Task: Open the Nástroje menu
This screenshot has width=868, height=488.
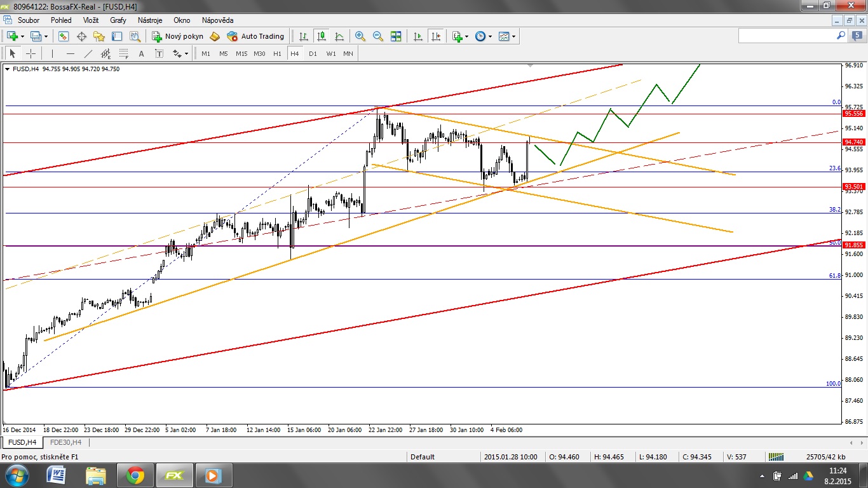Action: (x=149, y=20)
